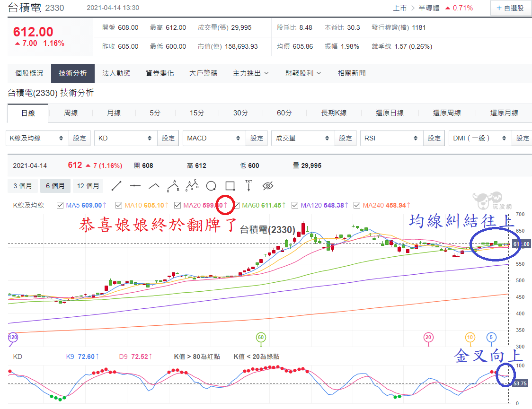
Task: Switch to the 長期K線 tab
Action: point(334,113)
